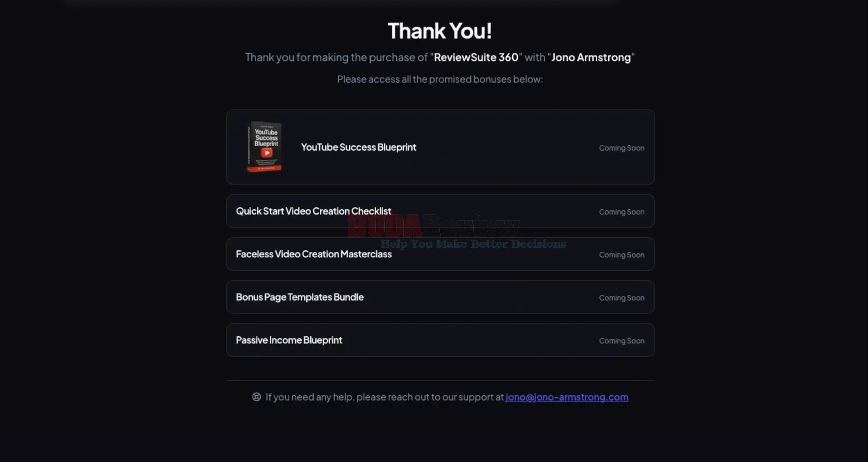Click the Jono Armstrong name text
Screen dimensions: 868x462
pyautogui.click(x=591, y=57)
